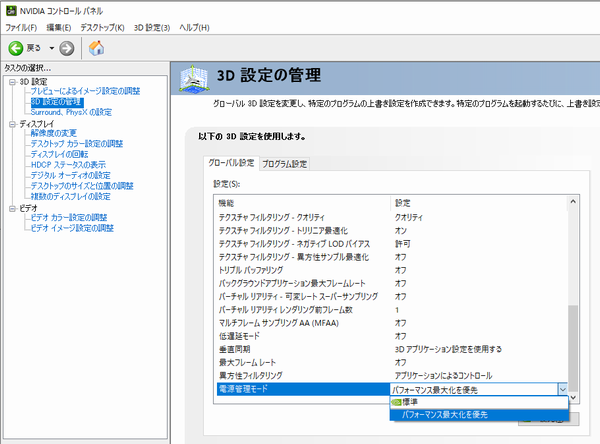Screen dimensions: 600x444
Task: Click the NVIDIA app icon in title bar
Action: point(11,11)
